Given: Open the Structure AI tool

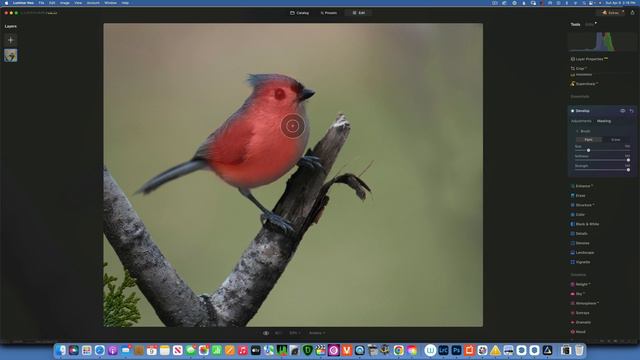Looking at the screenshot, I should 583,205.
